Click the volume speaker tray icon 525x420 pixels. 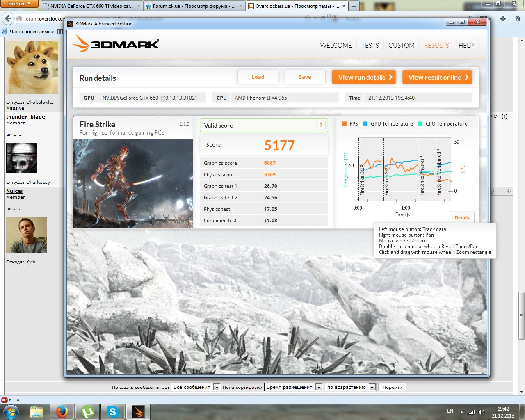[x=482, y=412]
